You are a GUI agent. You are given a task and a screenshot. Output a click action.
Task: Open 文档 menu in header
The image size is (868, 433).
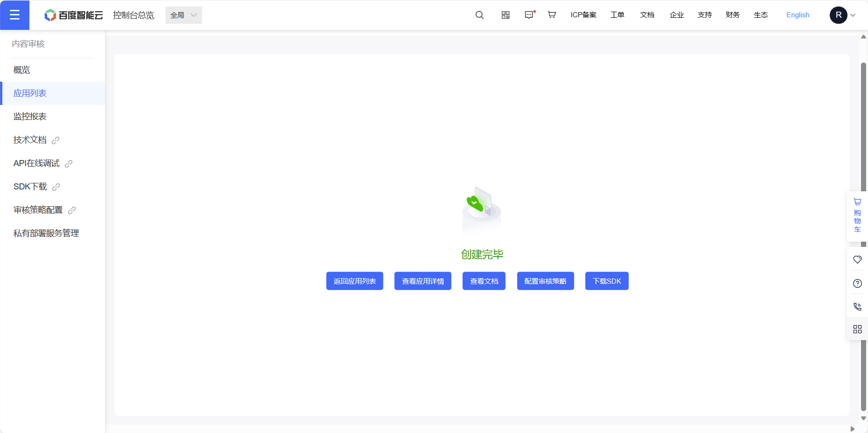647,15
